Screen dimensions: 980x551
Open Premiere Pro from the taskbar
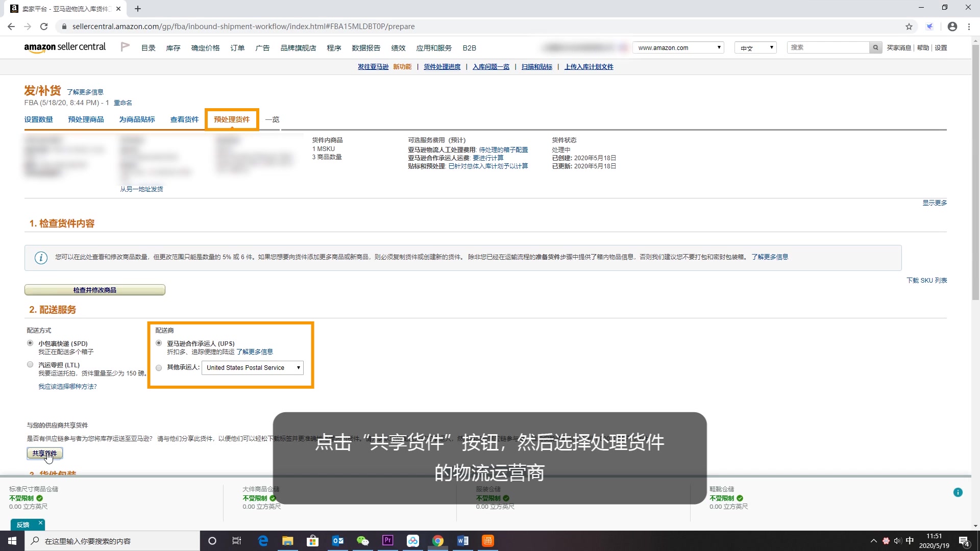pyautogui.click(x=388, y=541)
